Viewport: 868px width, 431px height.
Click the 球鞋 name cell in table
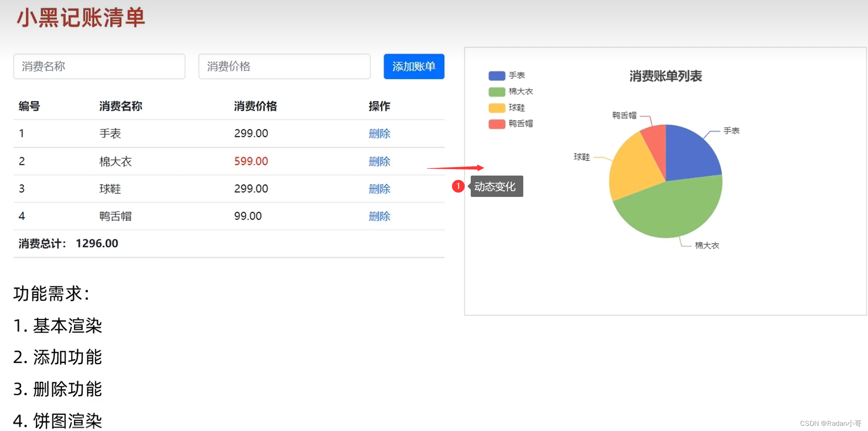110,189
